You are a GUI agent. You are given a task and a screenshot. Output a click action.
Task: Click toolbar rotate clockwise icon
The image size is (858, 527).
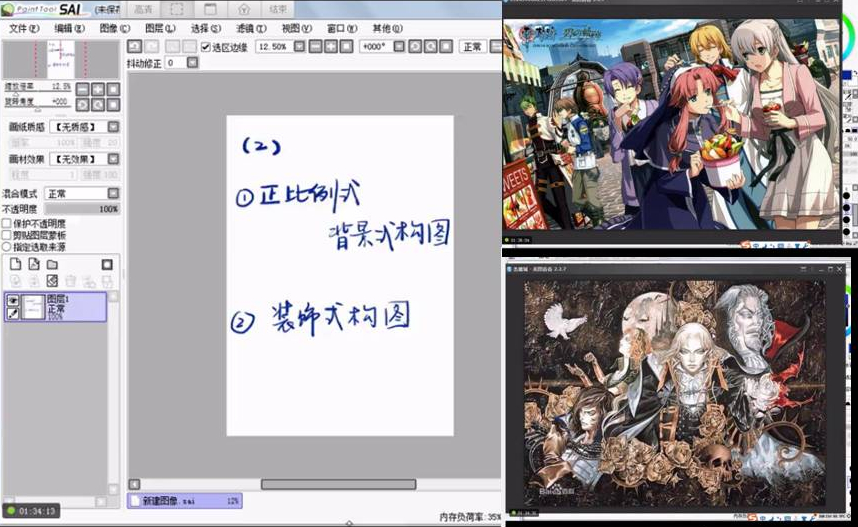431,47
